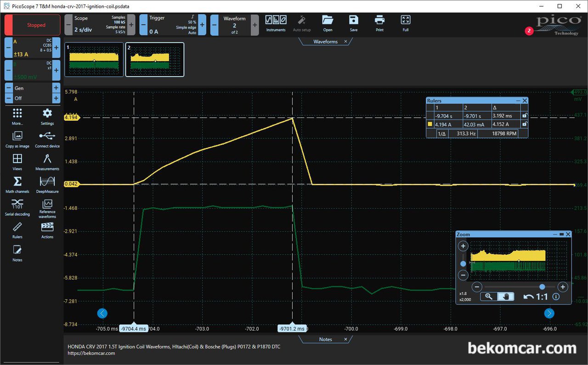Click the red notification badge showing 2

(x=529, y=31)
